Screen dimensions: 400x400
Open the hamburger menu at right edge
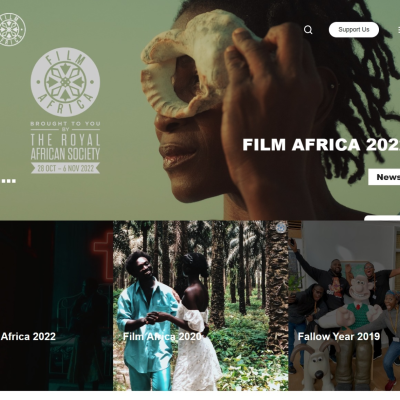point(399,30)
